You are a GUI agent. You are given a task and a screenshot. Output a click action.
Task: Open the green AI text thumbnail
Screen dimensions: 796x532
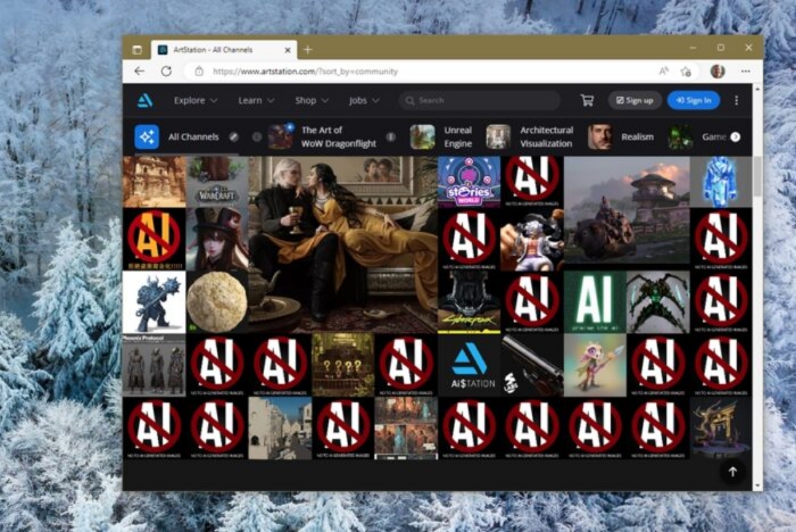pyautogui.click(x=595, y=301)
